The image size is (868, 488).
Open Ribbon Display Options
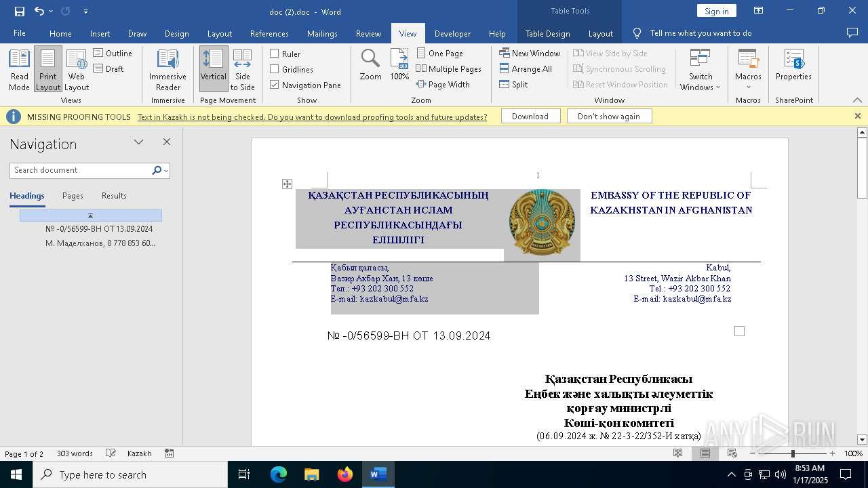(x=758, y=11)
